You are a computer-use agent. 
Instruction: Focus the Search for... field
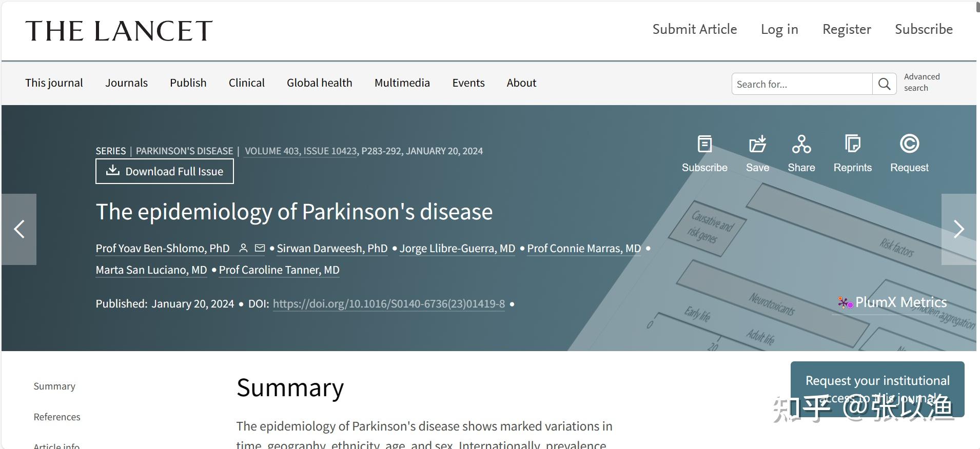click(802, 84)
